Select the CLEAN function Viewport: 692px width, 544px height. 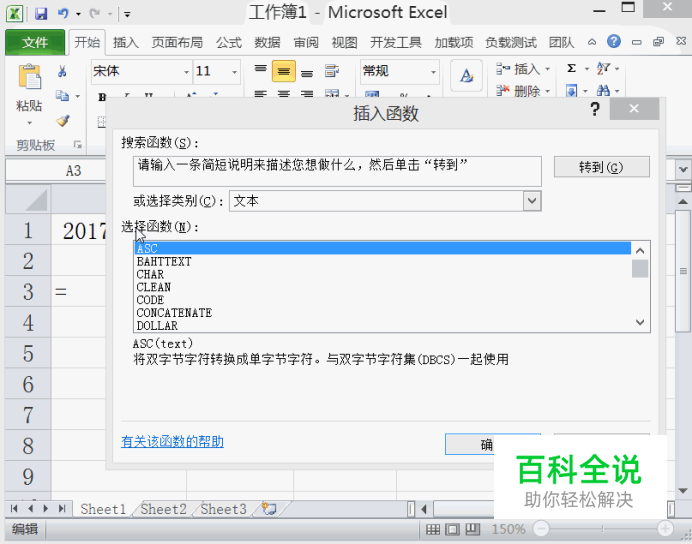[x=383, y=287]
